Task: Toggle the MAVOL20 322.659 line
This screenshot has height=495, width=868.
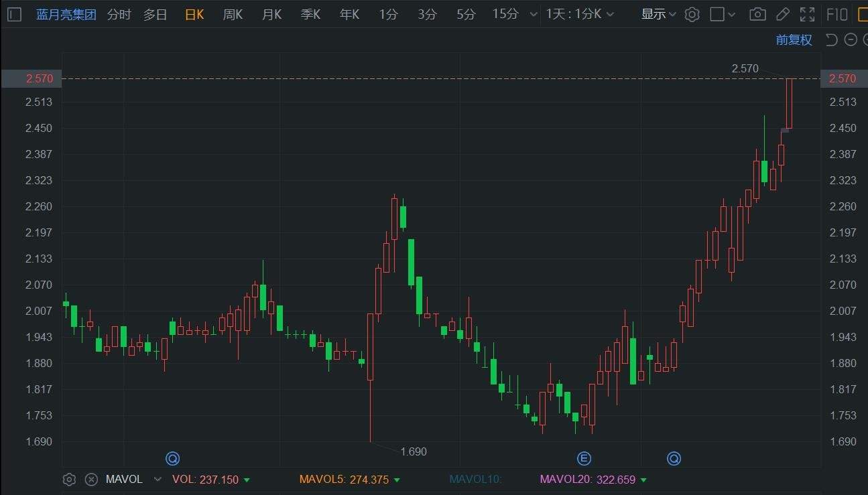Action: [594, 480]
